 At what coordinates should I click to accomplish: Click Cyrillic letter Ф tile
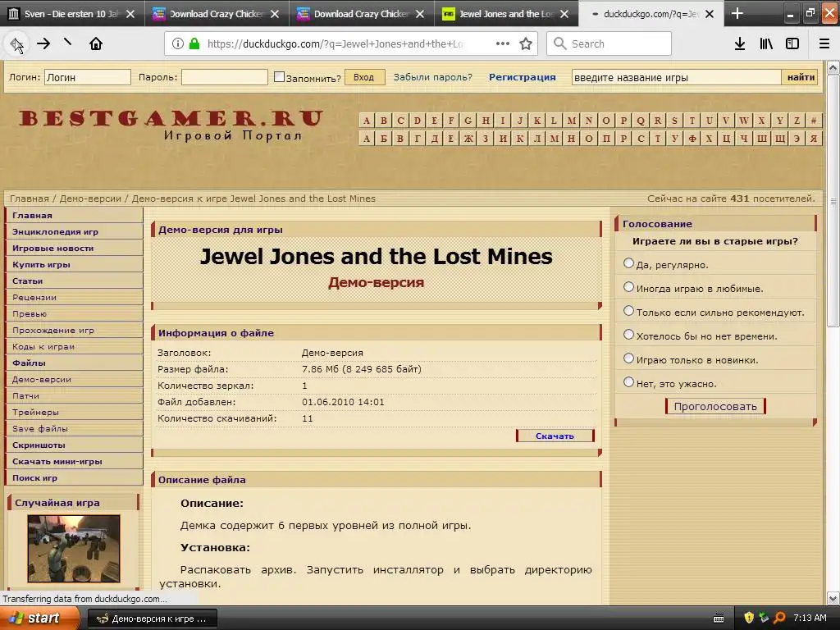tap(692, 139)
